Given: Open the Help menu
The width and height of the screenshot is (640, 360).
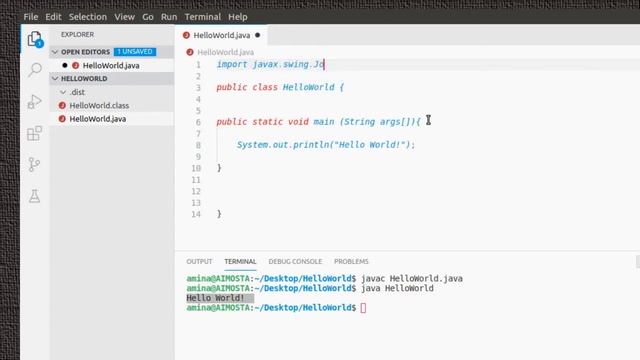Looking at the screenshot, I should [x=238, y=17].
